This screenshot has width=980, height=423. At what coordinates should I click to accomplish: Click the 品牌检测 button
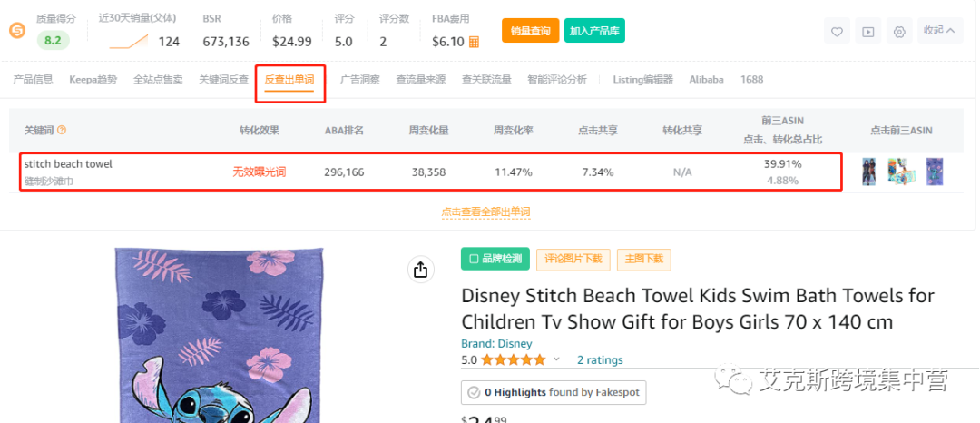click(x=495, y=259)
